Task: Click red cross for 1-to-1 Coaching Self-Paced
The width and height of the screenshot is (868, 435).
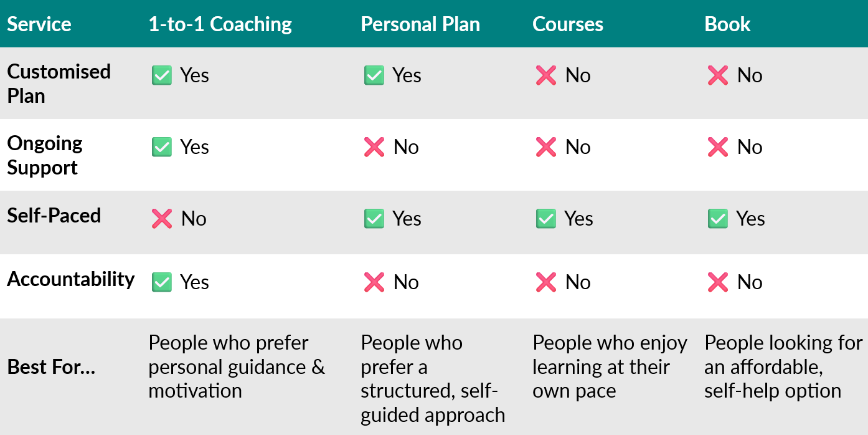Action: coord(162,219)
